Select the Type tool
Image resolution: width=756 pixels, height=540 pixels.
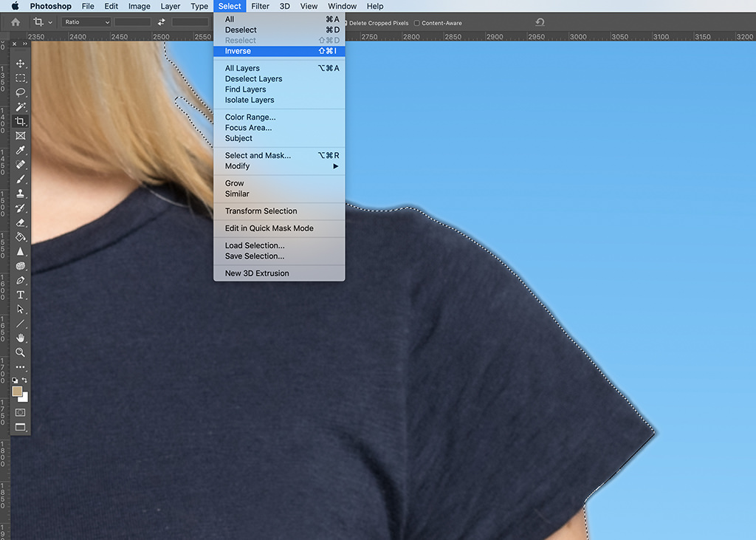[x=20, y=295]
